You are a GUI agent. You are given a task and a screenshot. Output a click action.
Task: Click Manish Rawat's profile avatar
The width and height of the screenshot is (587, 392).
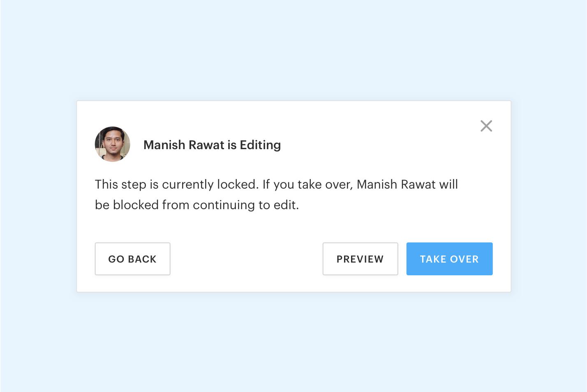pyautogui.click(x=113, y=144)
